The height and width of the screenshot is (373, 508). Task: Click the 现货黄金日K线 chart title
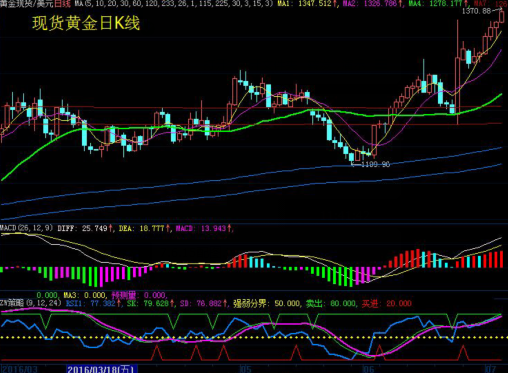click(x=86, y=24)
